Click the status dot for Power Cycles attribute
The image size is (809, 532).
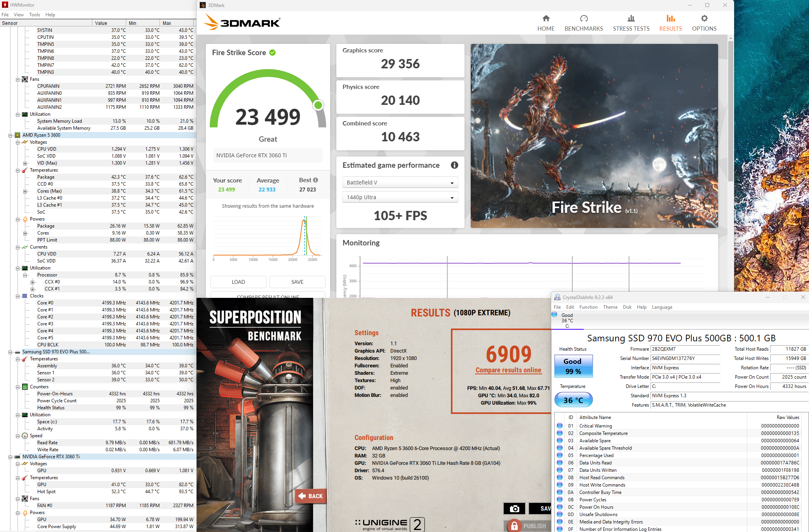(x=559, y=499)
